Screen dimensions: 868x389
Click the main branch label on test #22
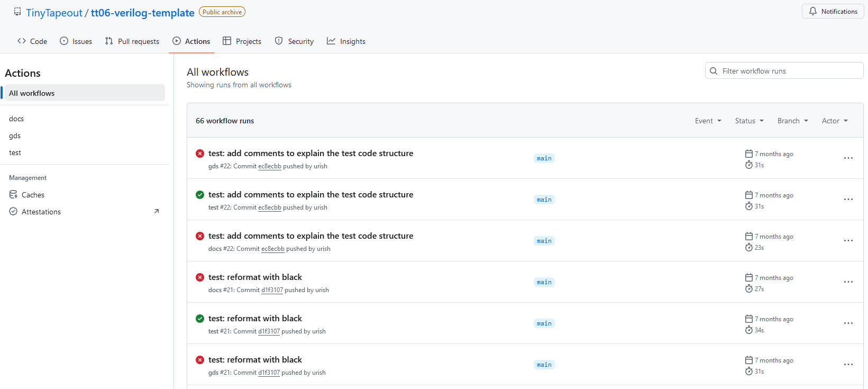[544, 200]
